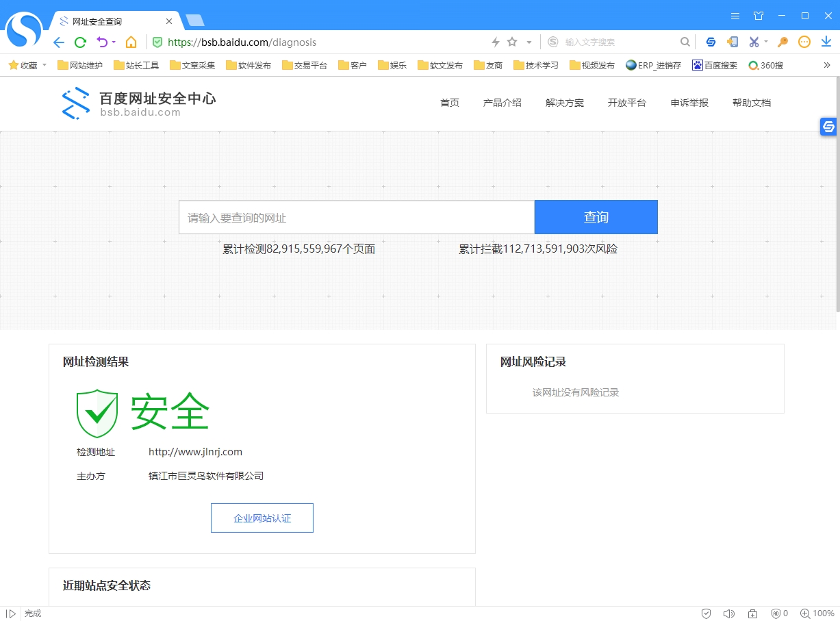
Task: Click the security shield icon in status bar
Action: [x=706, y=613]
